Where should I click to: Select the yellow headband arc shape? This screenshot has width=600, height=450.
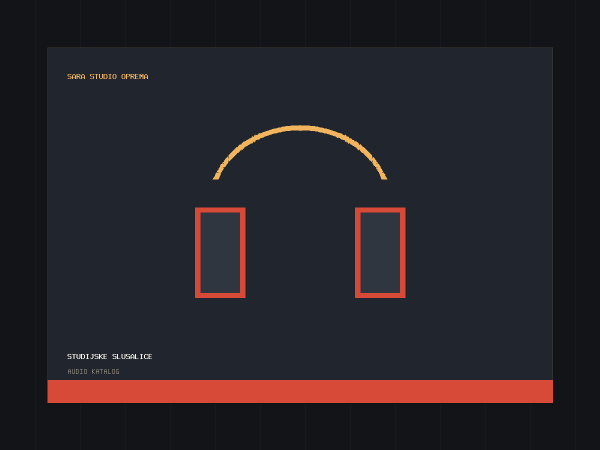pos(300,152)
